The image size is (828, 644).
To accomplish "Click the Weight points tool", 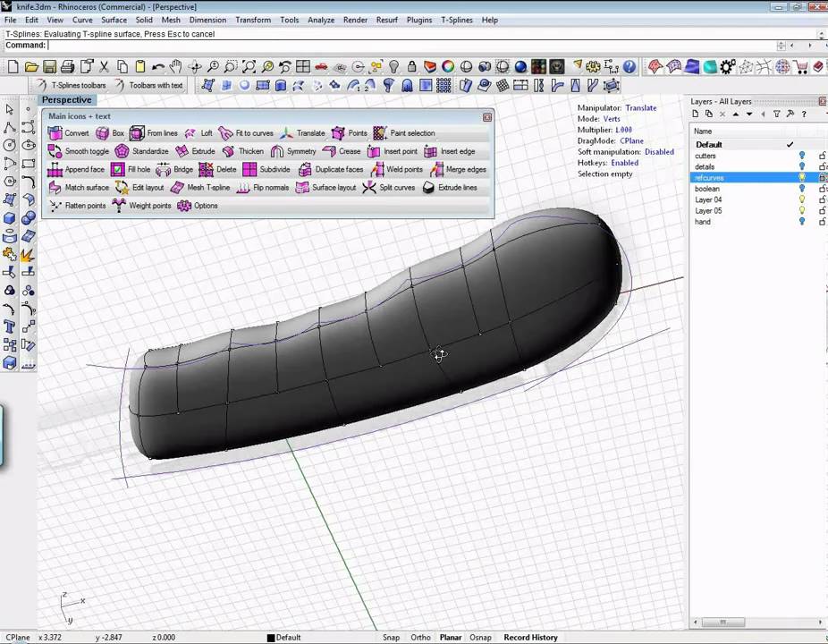I will coord(141,206).
